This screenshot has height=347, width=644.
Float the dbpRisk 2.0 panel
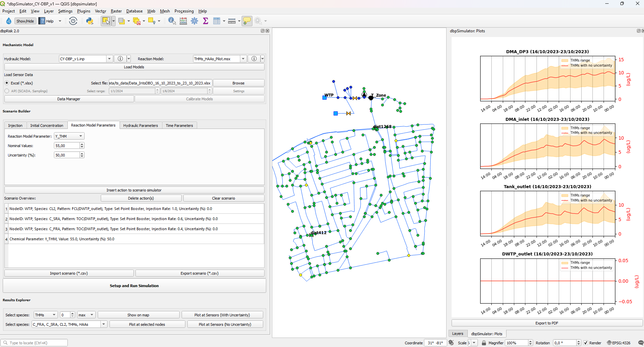[x=263, y=31]
